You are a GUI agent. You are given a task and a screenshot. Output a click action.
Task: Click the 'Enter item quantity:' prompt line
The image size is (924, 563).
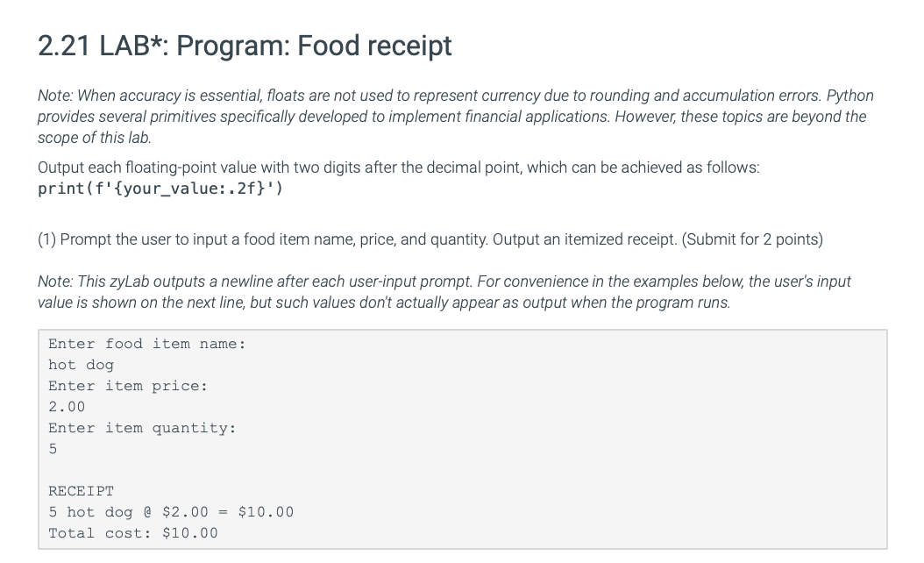coord(142,428)
